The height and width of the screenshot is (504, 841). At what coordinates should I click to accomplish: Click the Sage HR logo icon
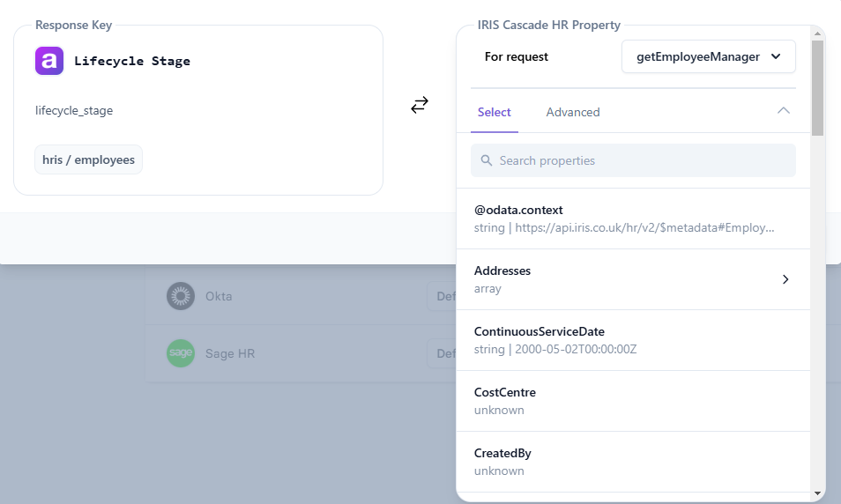point(181,353)
